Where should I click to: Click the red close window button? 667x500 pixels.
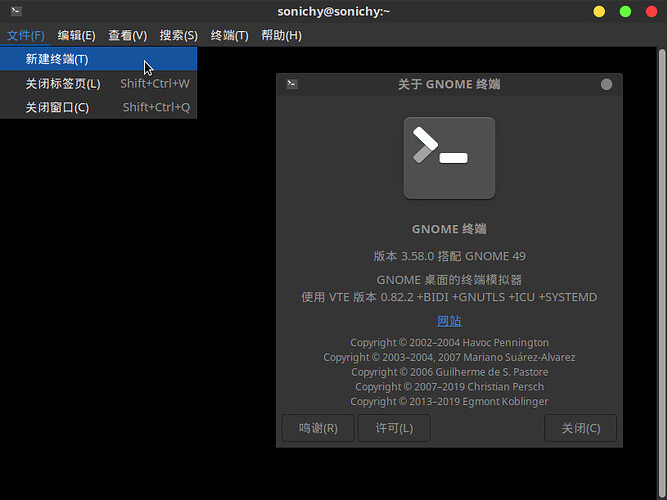pos(651,11)
